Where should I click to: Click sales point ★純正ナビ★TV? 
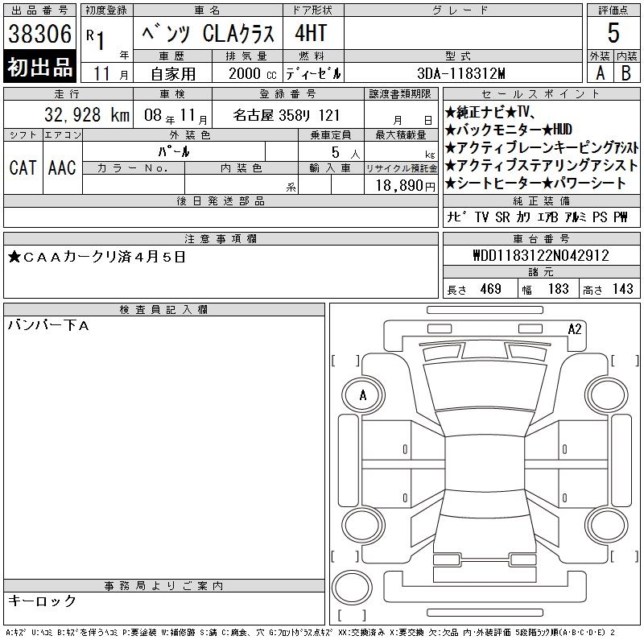tap(489, 112)
